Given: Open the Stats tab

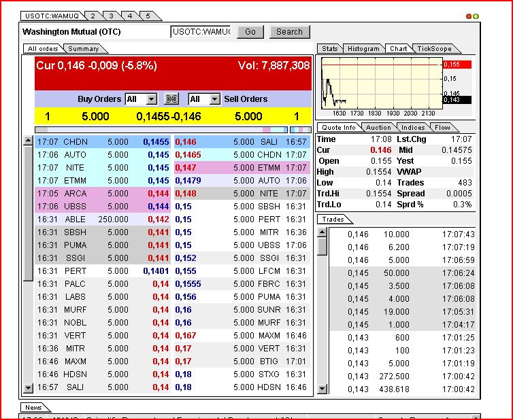Looking at the screenshot, I should coord(330,49).
